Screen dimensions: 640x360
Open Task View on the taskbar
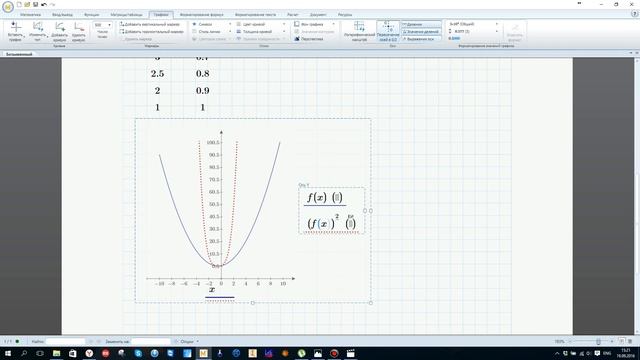point(40,353)
